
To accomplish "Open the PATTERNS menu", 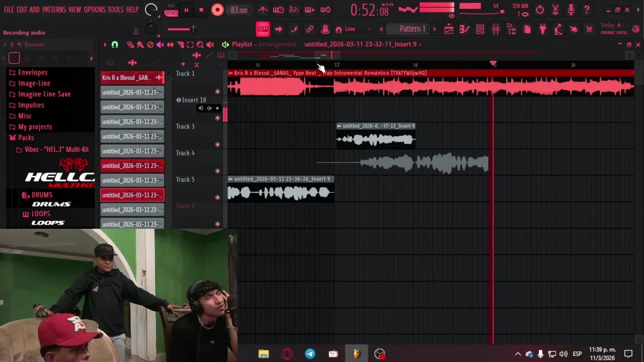I will coord(54,10).
